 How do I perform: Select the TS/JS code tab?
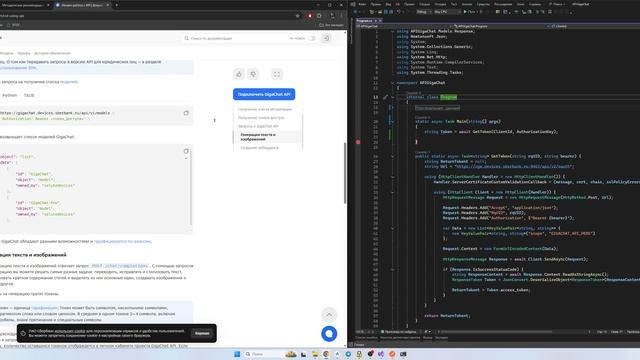[29, 96]
